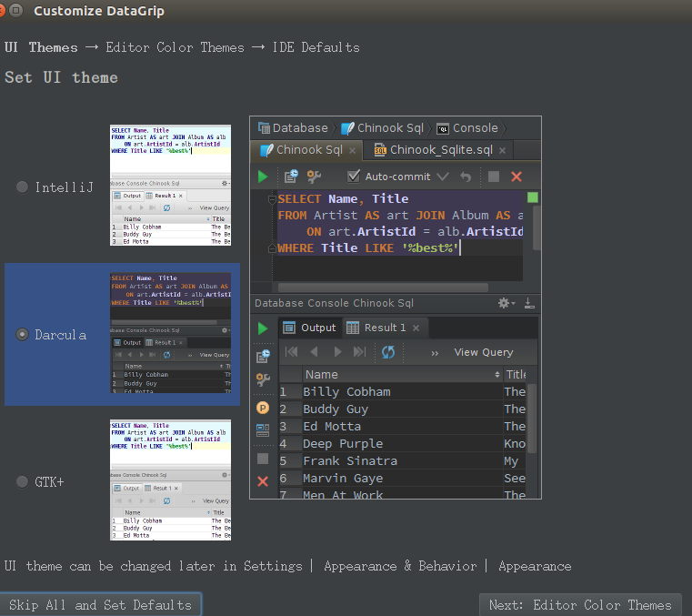Click the green inspection status square

pos(533,197)
